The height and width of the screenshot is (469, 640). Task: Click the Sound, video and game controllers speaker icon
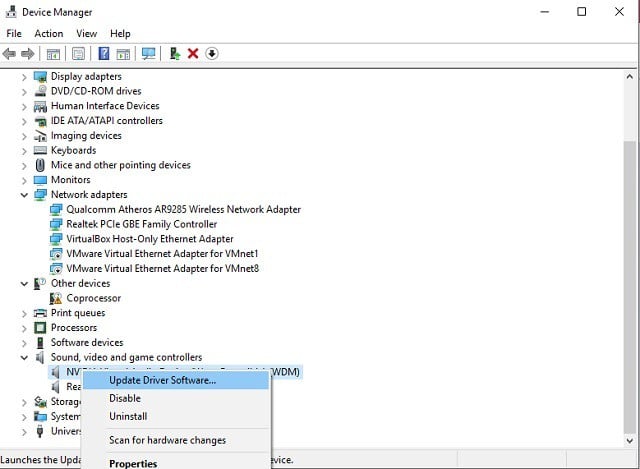coord(40,358)
